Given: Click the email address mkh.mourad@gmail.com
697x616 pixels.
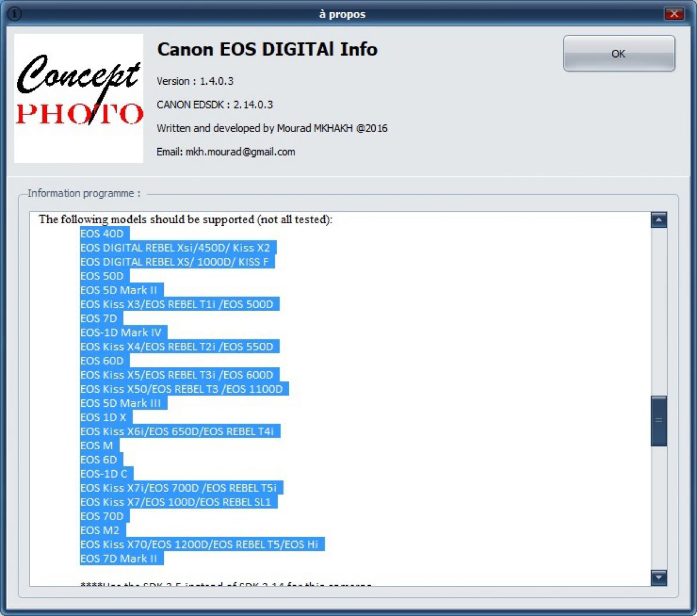Looking at the screenshot, I should tap(240, 152).
